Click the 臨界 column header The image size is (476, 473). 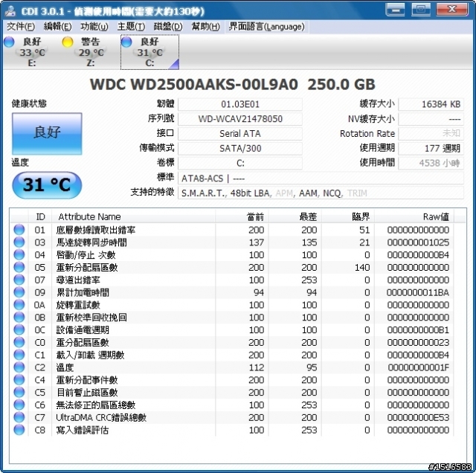tap(348, 216)
